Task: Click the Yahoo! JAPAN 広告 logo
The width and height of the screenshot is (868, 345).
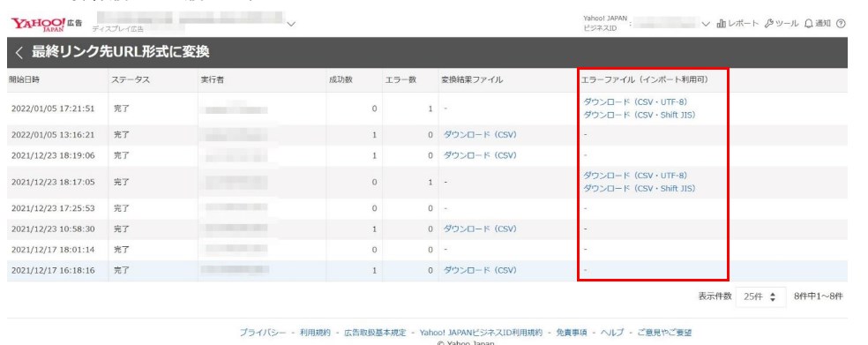Action: tap(47, 25)
